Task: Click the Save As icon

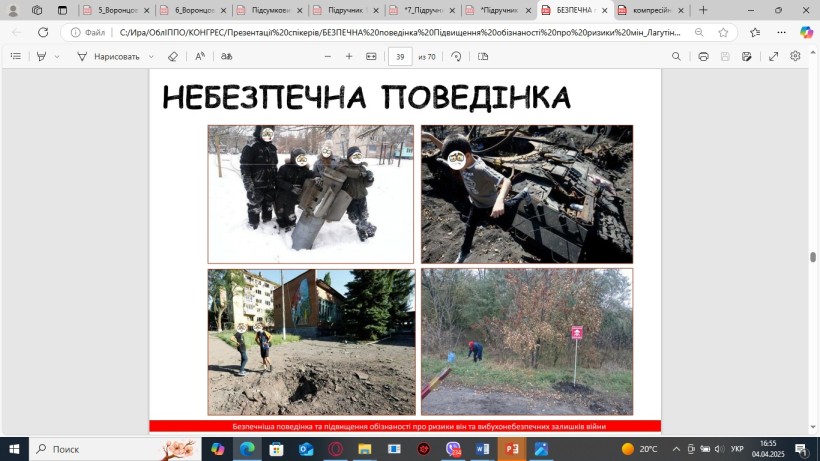Action: 747,56
